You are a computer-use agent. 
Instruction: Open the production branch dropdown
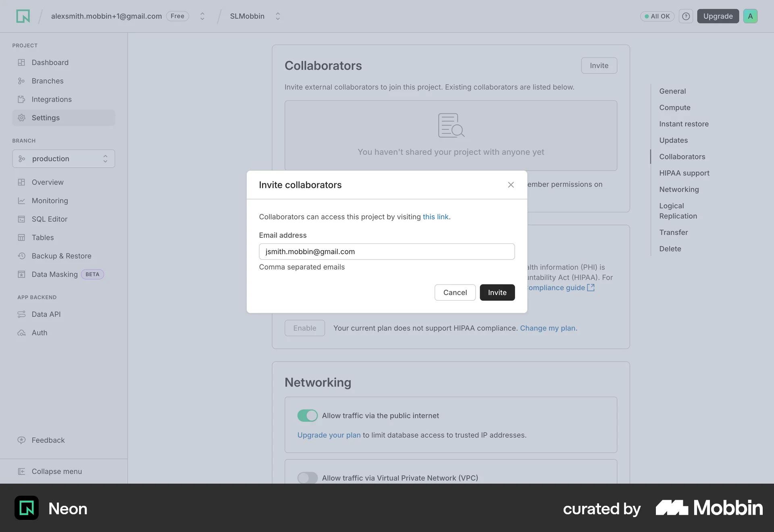64,159
